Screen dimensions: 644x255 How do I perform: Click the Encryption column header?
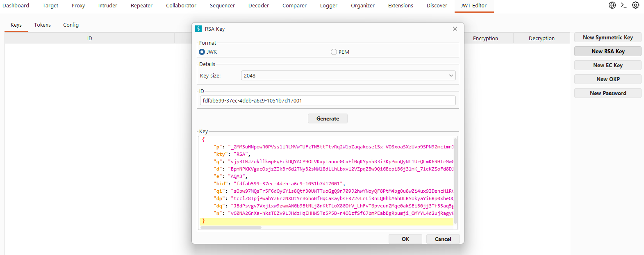coord(485,38)
